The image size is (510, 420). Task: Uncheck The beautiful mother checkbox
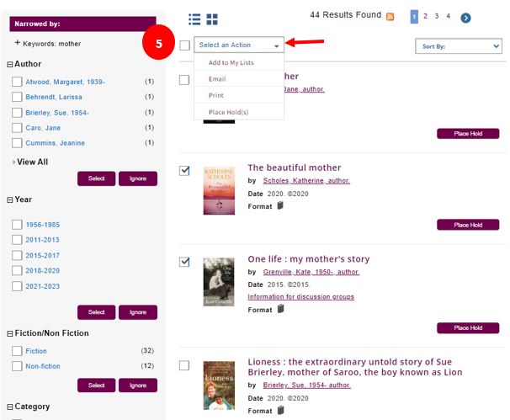[185, 171]
